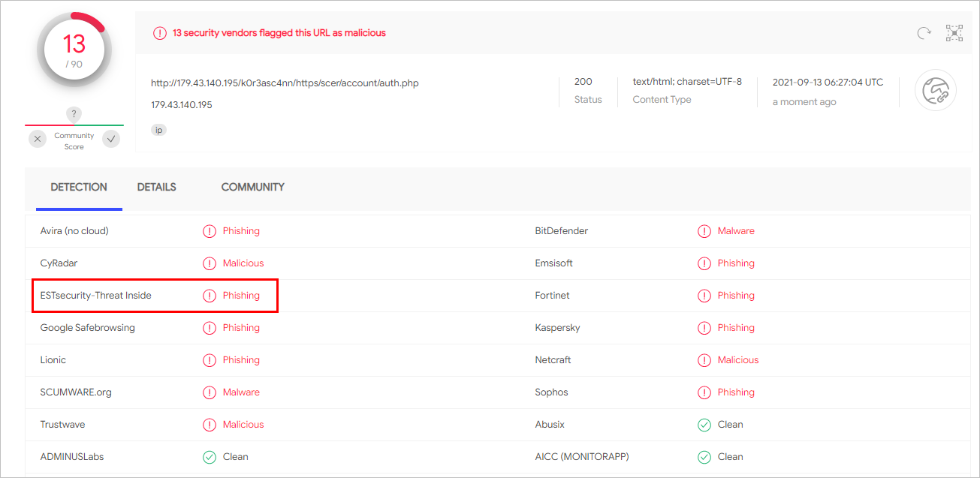The image size is (980, 478).
Task: Click the Sophos vendor name
Action: [552, 392]
